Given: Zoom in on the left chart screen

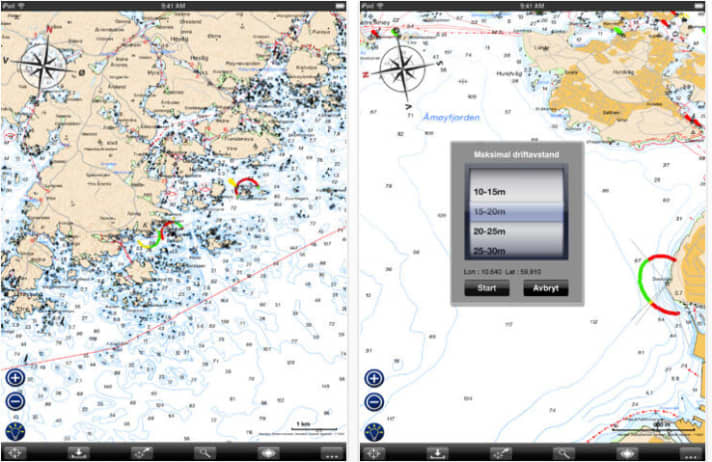Looking at the screenshot, I should click(15, 378).
